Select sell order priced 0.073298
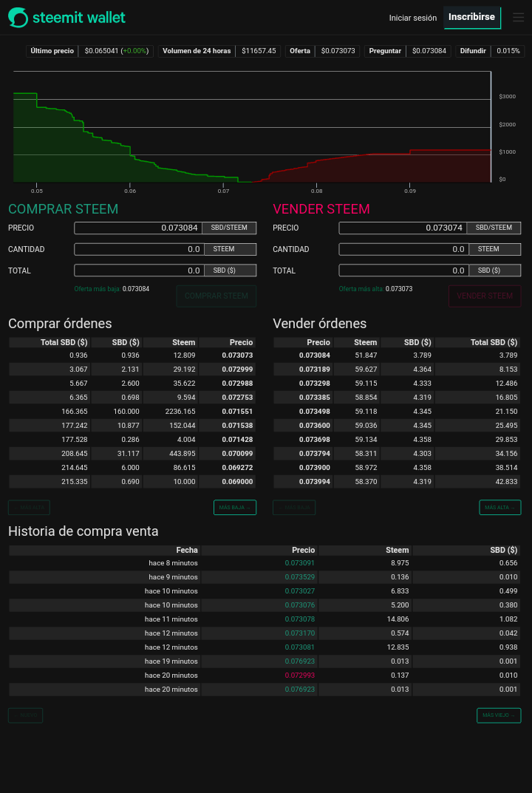532x793 pixels. (x=397, y=384)
